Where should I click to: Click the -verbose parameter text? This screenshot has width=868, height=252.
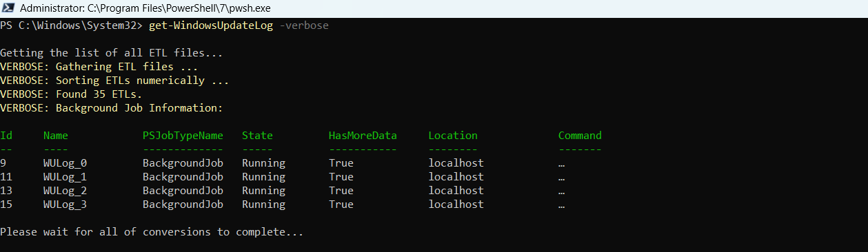(x=304, y=25)
